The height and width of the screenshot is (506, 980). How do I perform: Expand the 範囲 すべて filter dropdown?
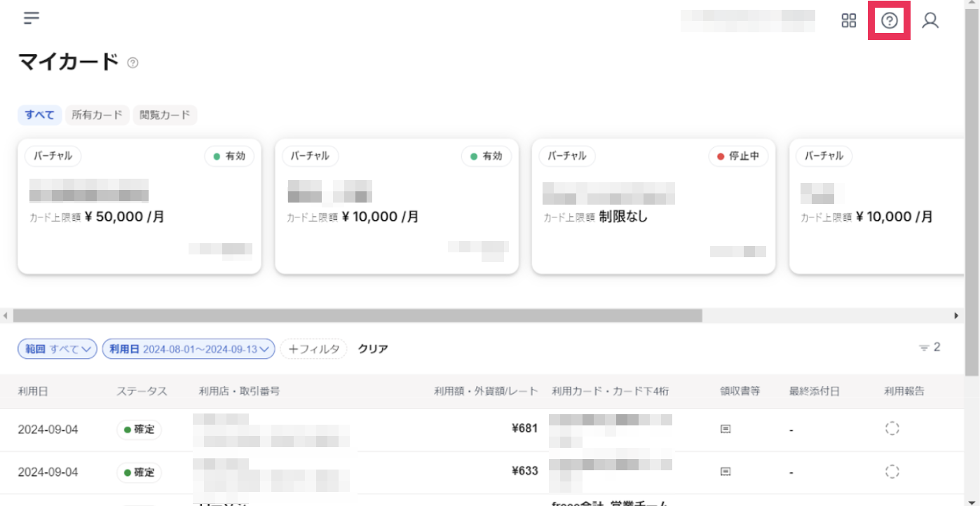[x=57, y=348]
